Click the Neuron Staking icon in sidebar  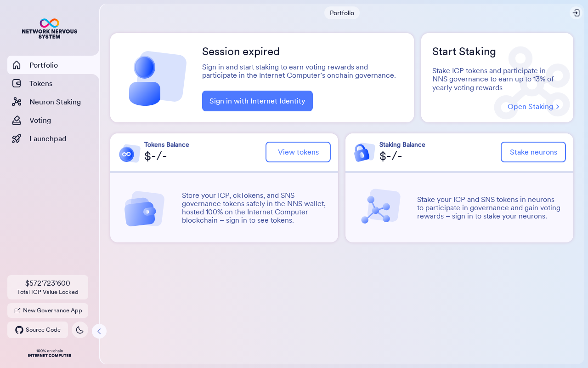17,102
